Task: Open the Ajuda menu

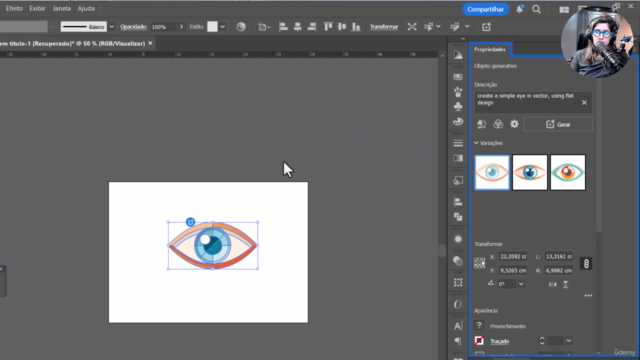Action: (86, 8)
